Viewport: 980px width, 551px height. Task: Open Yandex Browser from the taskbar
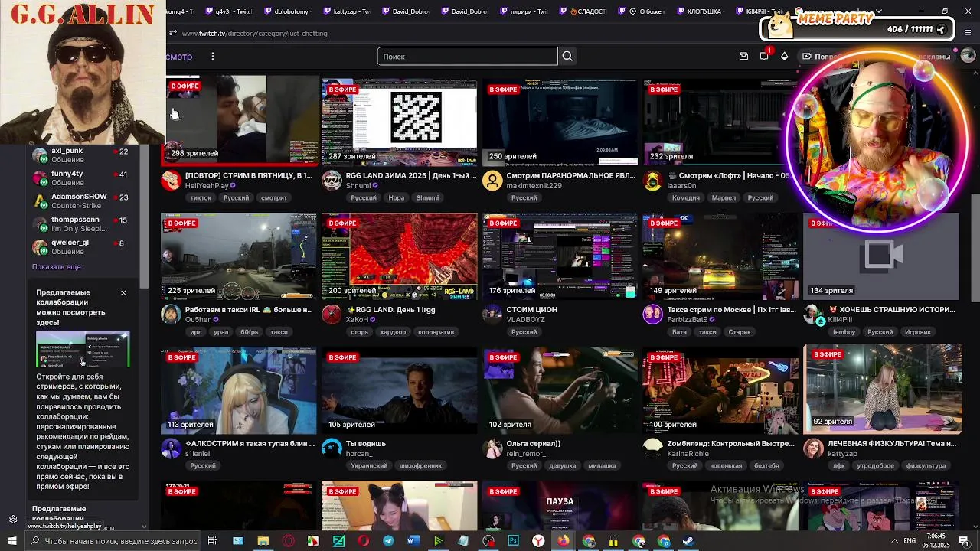point(538,541)
